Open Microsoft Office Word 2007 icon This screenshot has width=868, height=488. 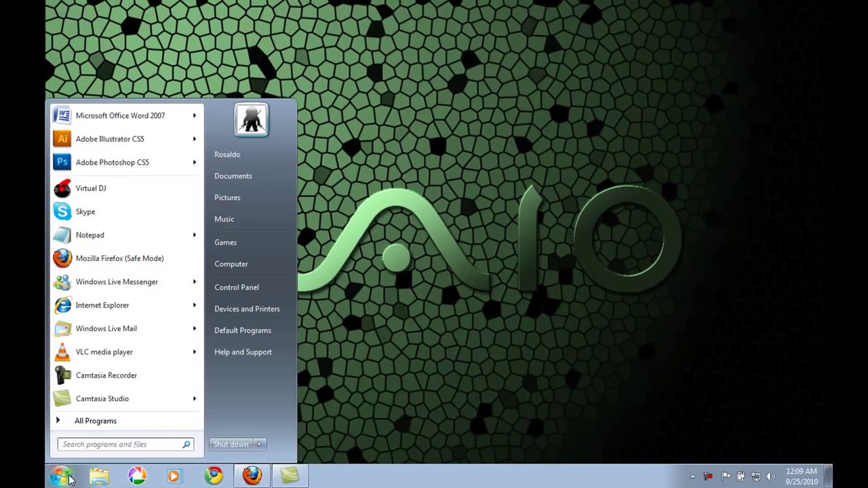coord(62,116)
